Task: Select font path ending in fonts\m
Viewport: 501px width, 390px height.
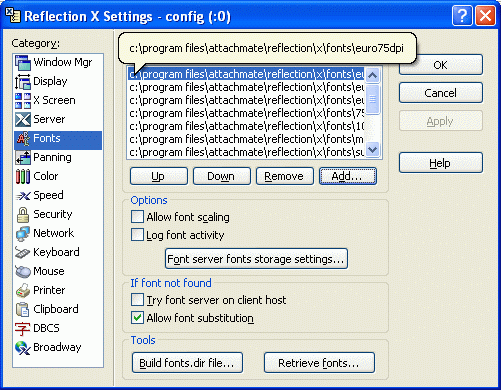Action: (246, 139)
